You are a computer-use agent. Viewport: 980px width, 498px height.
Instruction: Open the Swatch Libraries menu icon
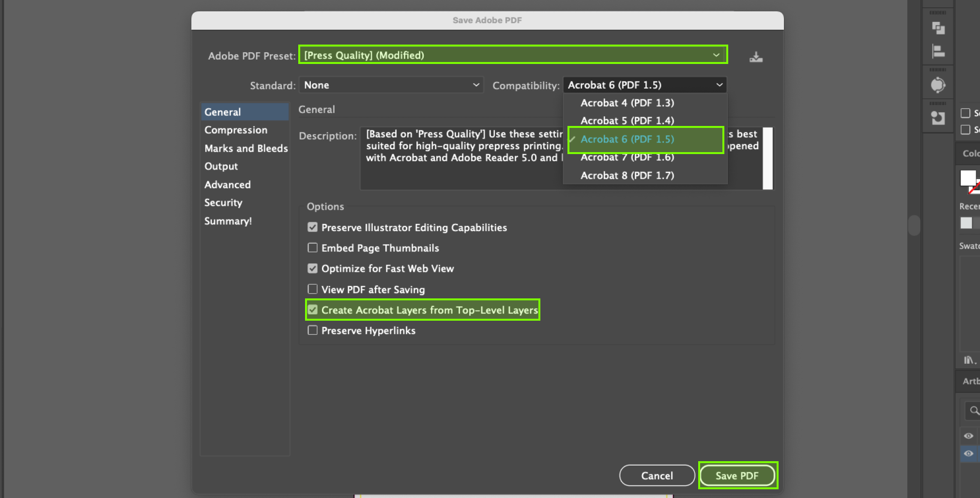coord(969,360)
